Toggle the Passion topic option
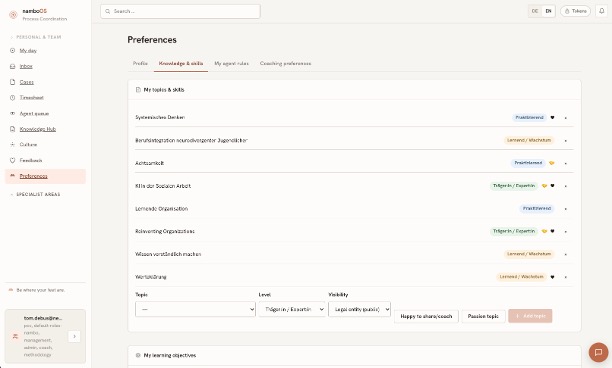612x368 pixels. pyautogui.click(x=483, y=316)
